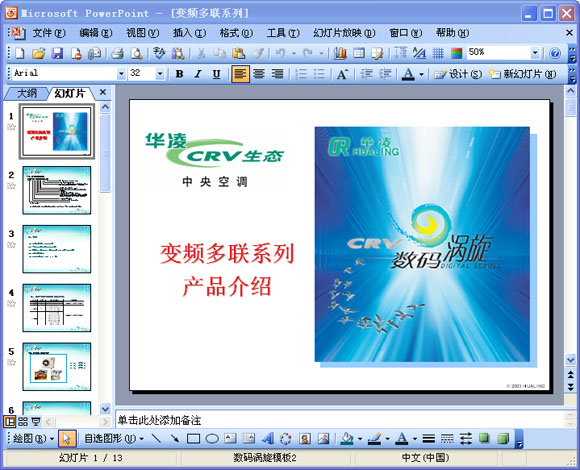Click the Print icon
The image size is (580, 470).
[117, 53]
